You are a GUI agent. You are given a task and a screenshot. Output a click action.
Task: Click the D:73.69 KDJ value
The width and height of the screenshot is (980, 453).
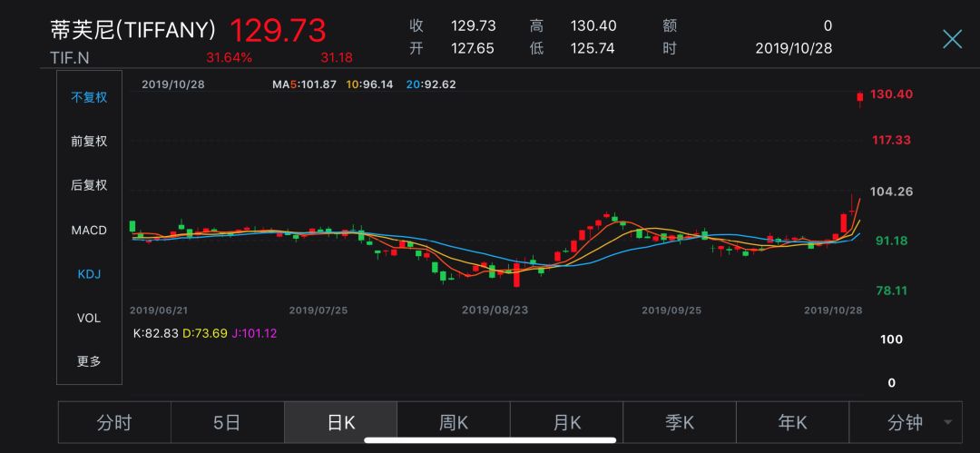point(204,333)
